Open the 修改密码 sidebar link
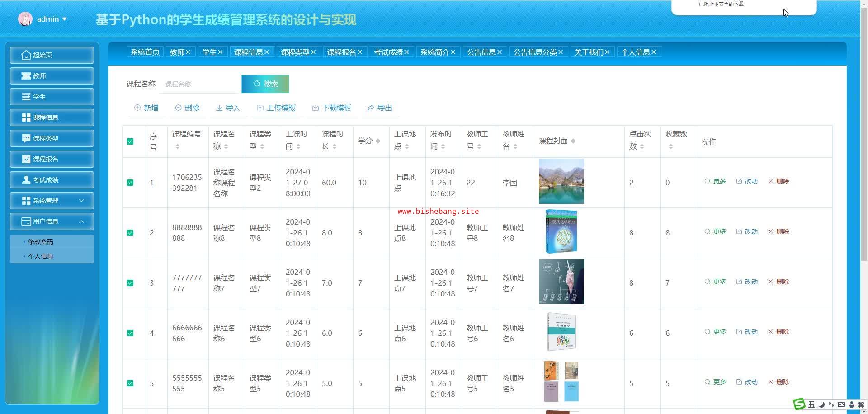Screen dimensions: 868x414 41,242
